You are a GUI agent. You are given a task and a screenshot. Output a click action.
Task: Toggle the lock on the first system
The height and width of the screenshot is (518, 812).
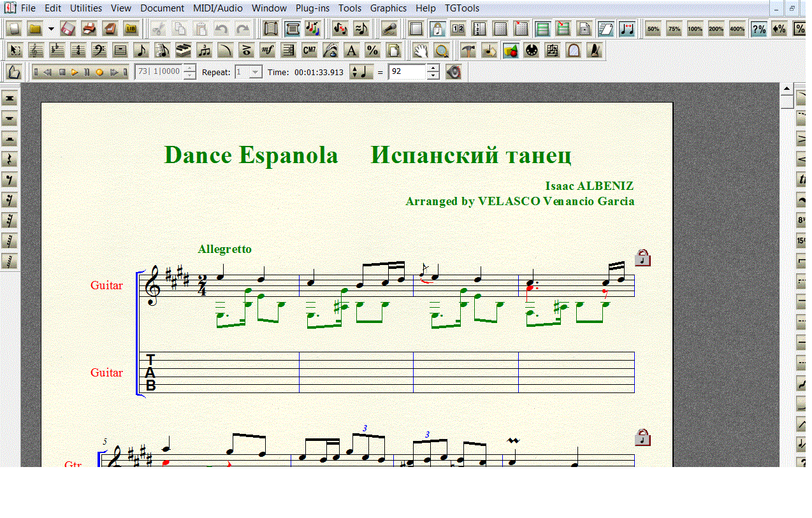point(643,257)
